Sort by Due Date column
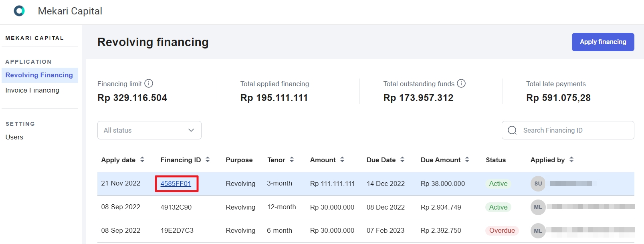This screenshot has width=644, height=244. pos(402,159)
